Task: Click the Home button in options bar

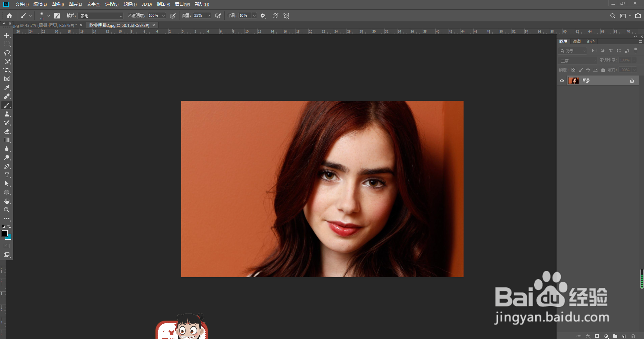Action: pos(9,16)
